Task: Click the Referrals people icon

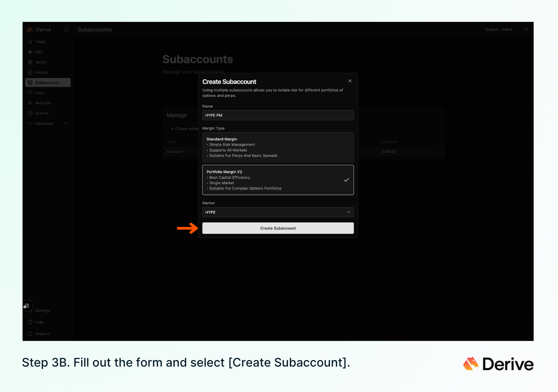Action: pos(30,103)
